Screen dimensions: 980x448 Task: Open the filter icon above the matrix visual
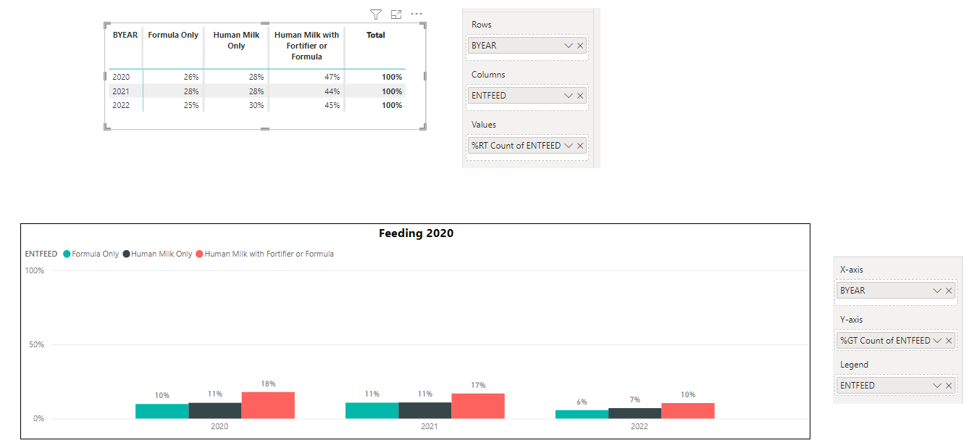pyautogui.click(x=375, y=14)
